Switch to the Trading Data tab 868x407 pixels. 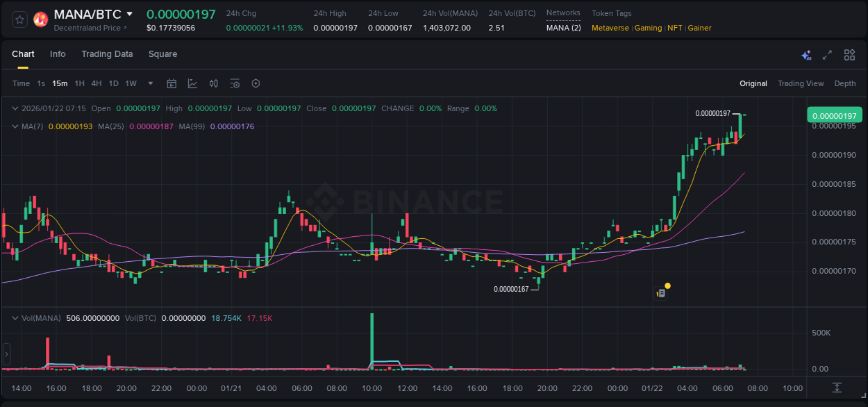point(107,54)
